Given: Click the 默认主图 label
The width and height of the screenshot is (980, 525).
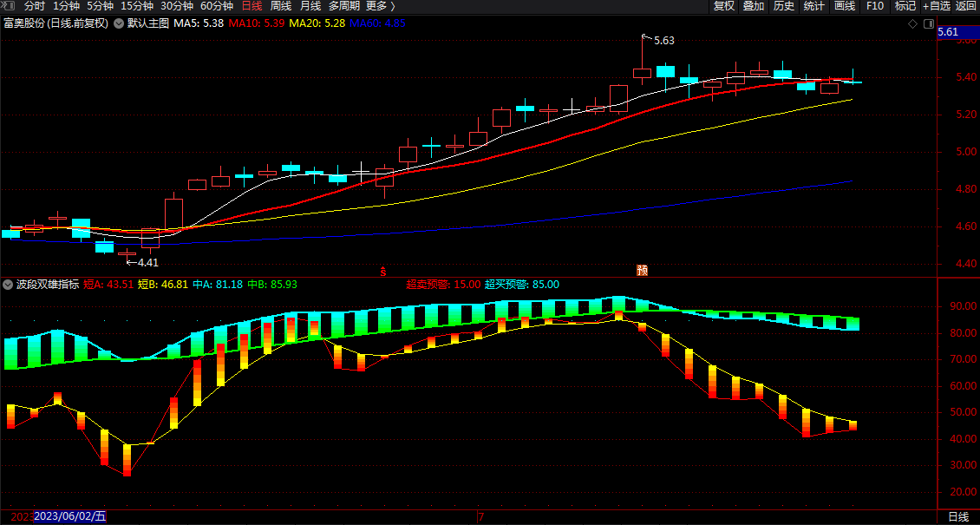Looking at the screenshot, I should pyautogui.click(x=148, y=23).
